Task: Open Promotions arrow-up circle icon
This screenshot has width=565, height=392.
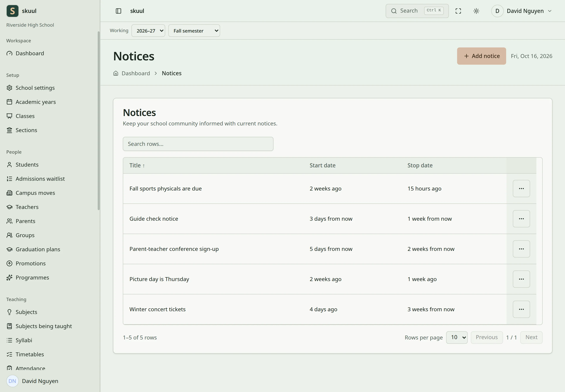Action: (x=9, y=263)
